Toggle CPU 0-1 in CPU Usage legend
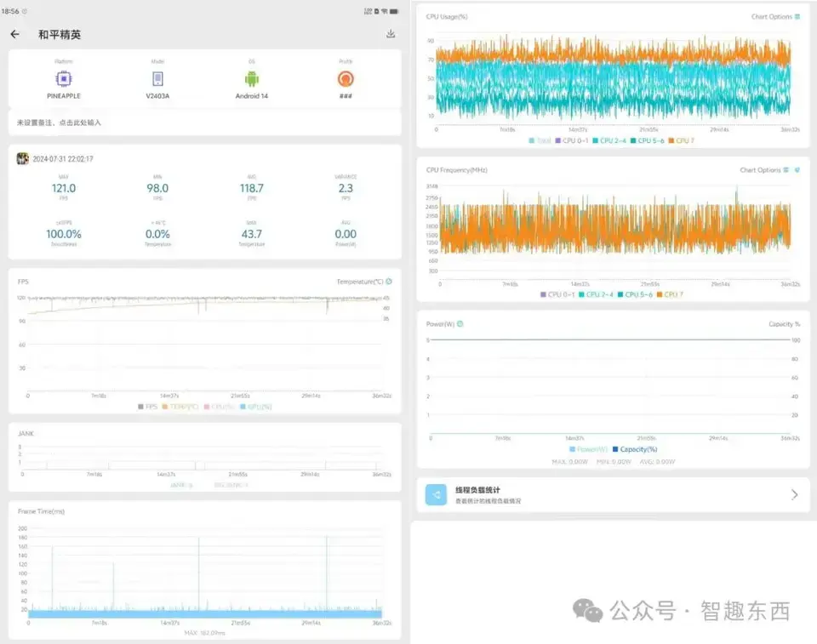Image resolution: width=817 pixels, height=644 pixels. 572,140
